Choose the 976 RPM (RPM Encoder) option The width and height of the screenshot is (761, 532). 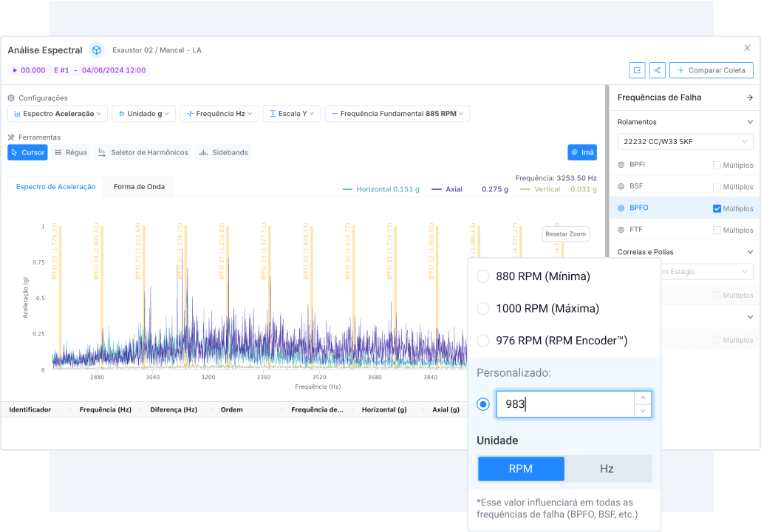coord(483,341)
